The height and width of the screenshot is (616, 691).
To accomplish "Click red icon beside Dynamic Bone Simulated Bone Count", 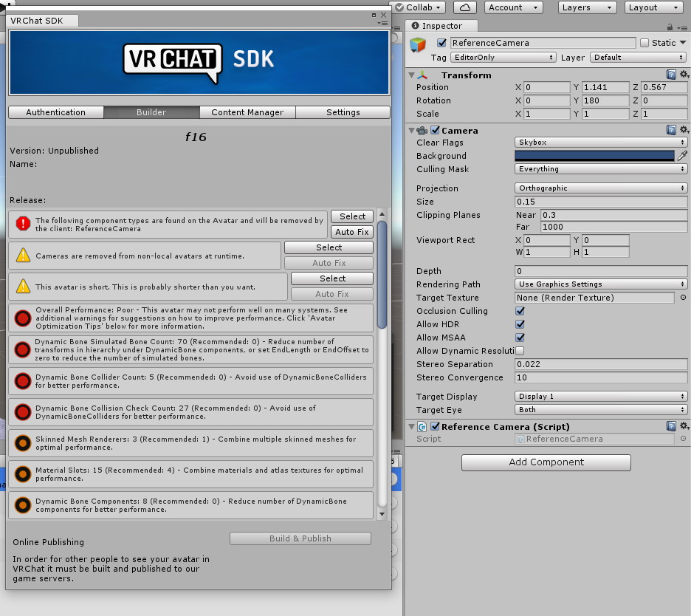I will (23, 349).
